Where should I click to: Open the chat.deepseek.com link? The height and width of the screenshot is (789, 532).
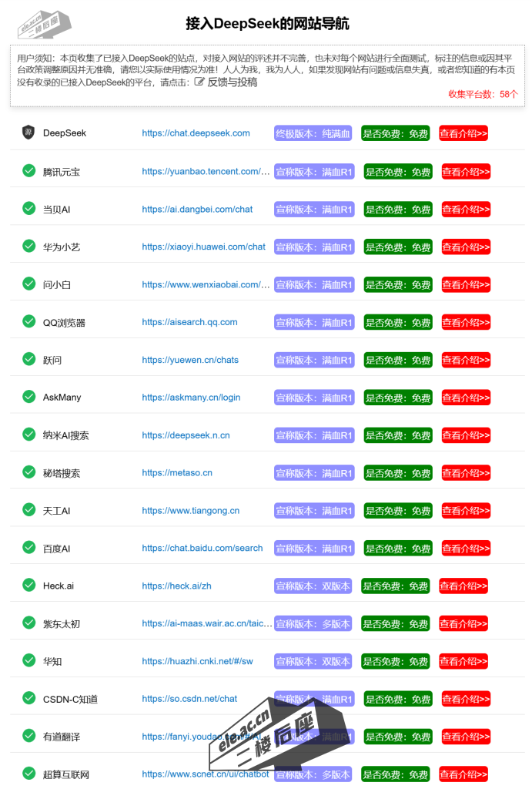[196, 133]
